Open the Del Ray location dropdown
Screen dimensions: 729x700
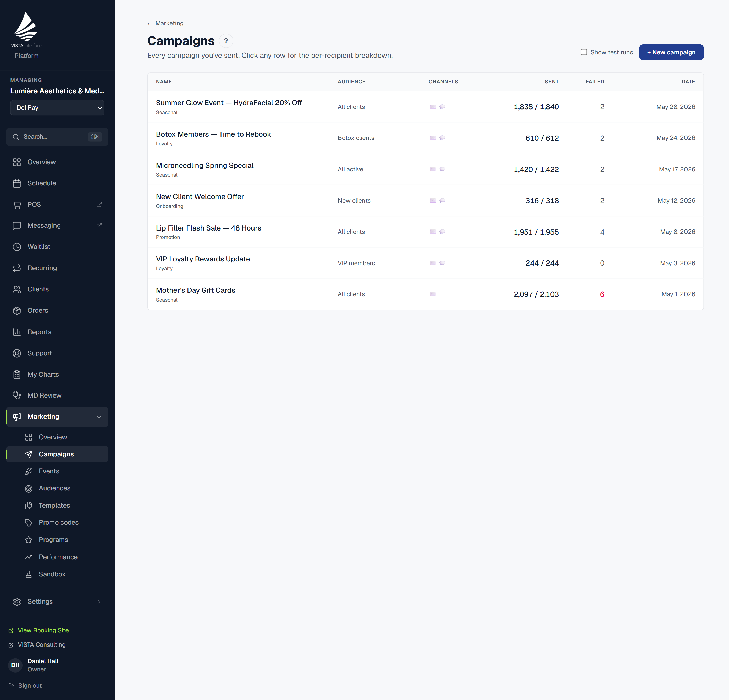pyautogui.click(x=57, y=107)
